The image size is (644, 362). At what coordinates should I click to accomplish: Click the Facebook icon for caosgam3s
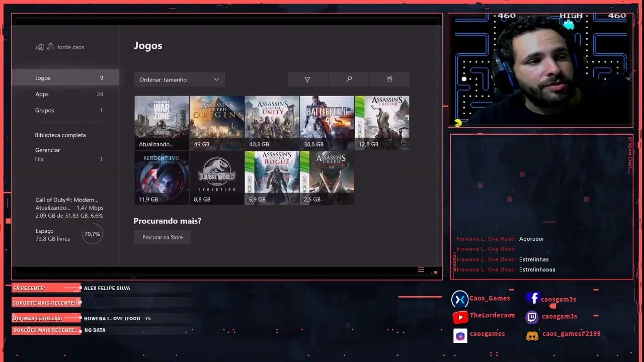tap(533, 298)
